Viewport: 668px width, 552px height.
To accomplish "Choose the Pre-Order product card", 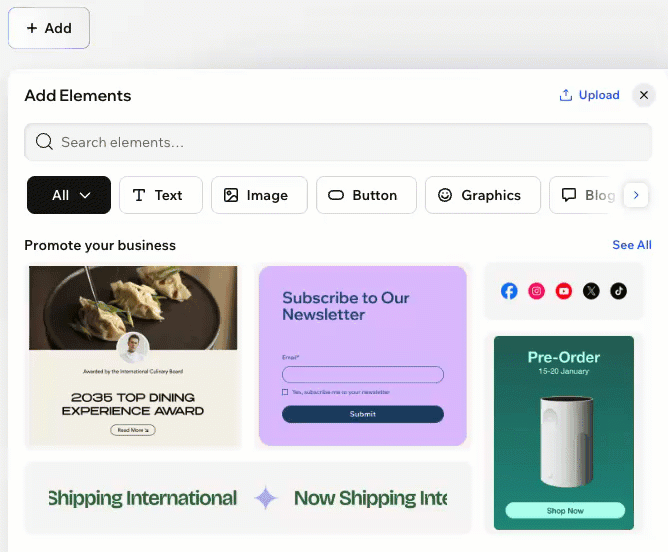I will coord(564,433).
